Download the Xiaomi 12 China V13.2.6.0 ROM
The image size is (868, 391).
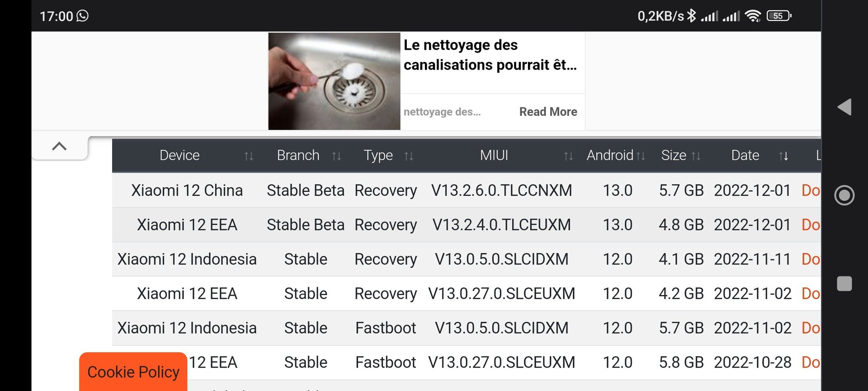point(811,191)
